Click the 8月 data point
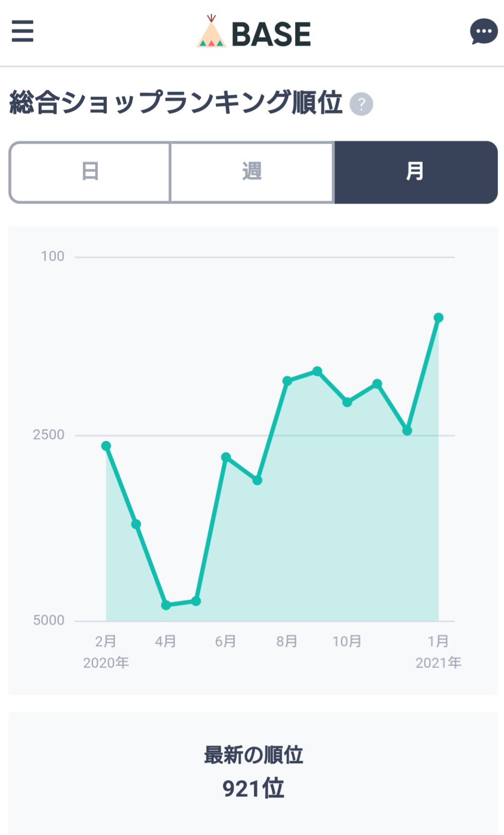 tap(287, 380)
